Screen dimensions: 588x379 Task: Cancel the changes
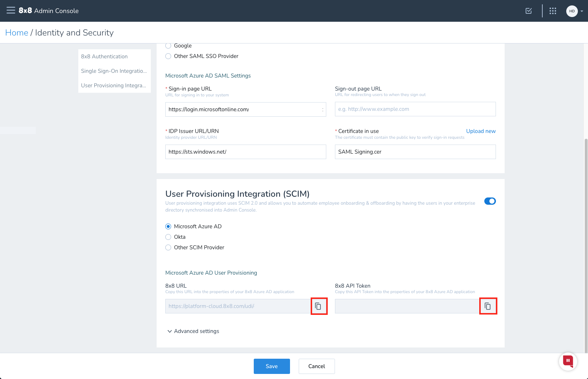pyautogui.click(x=317, y=366)
